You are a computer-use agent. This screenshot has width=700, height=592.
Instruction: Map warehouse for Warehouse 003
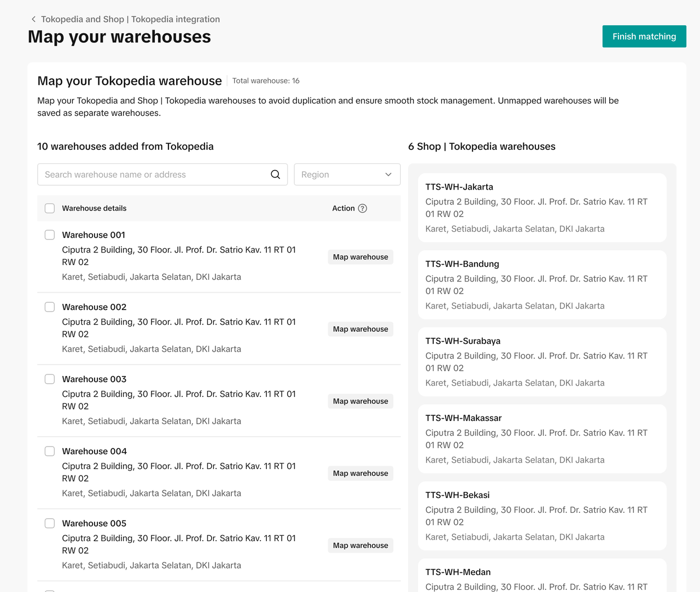click(360, 401)
